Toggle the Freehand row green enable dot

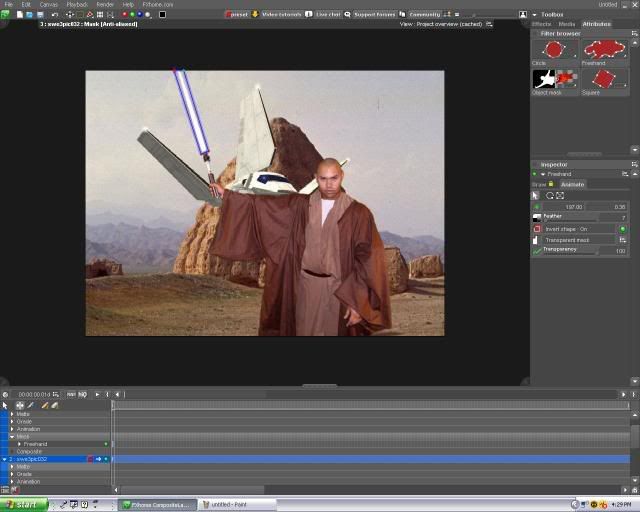106,444
